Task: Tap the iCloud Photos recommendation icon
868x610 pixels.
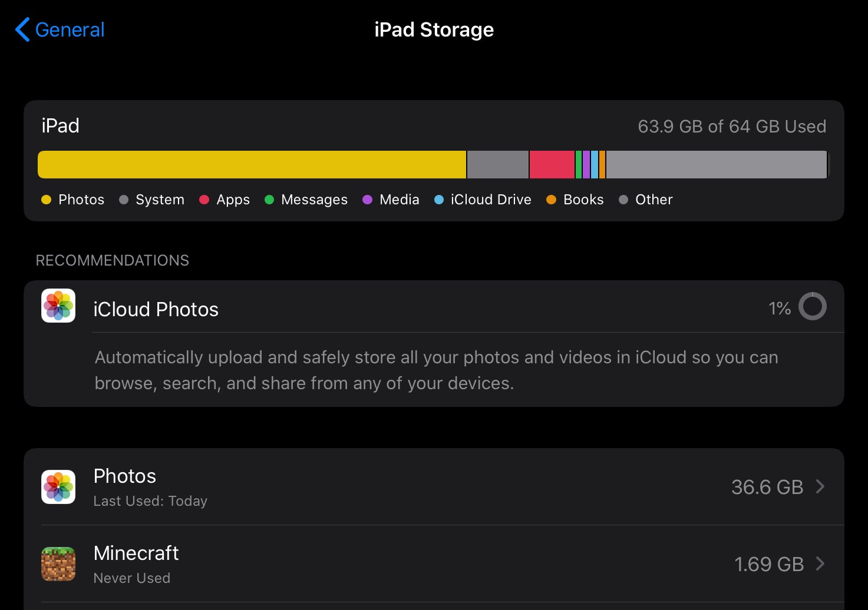Action: coord(58,306)
